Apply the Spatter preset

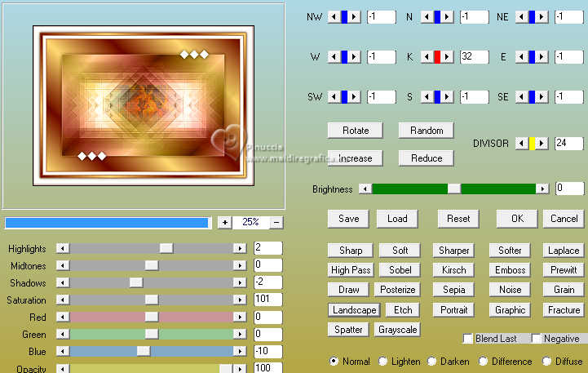(x=348, y=330)
